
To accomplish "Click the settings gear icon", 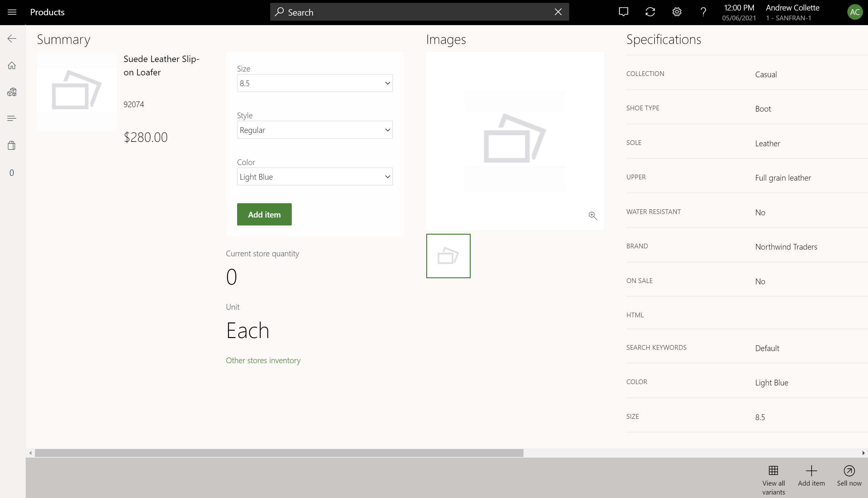I will (x=677, y=12).
